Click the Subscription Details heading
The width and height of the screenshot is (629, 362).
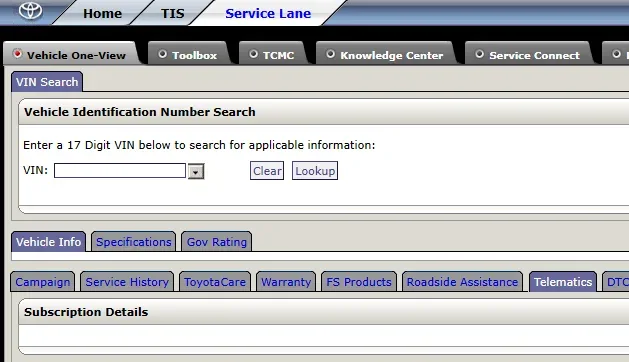86,312
